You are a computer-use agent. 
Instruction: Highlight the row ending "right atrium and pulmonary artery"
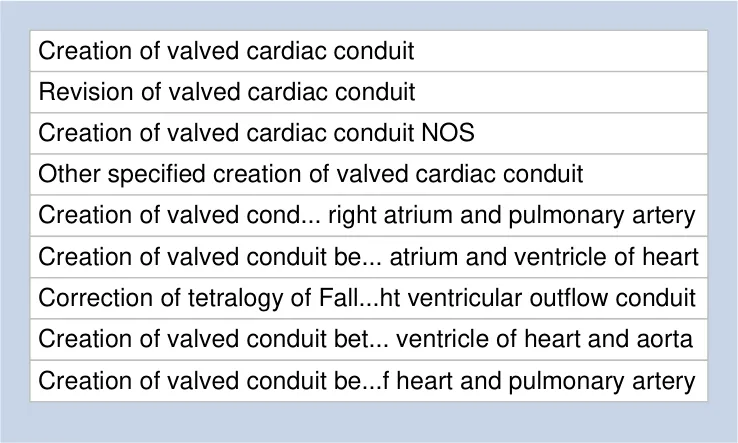tap(368, 216)
